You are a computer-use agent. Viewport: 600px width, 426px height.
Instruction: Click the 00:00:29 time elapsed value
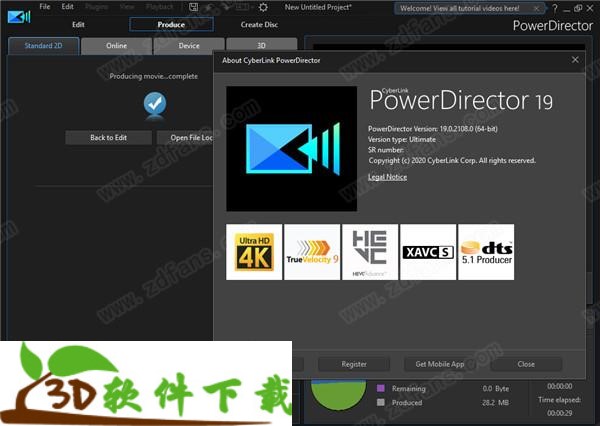click(560, 413)
